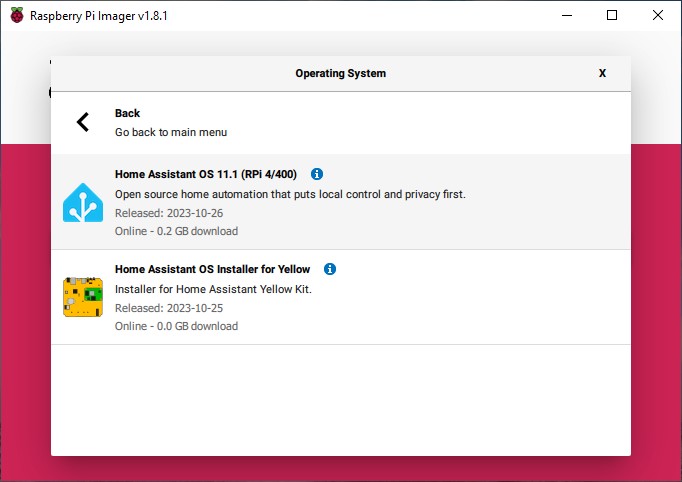Click the 'Raspberry Pi Imager v1.8.1' window title
Screen dimensions: 682x482
coord(99,16)
